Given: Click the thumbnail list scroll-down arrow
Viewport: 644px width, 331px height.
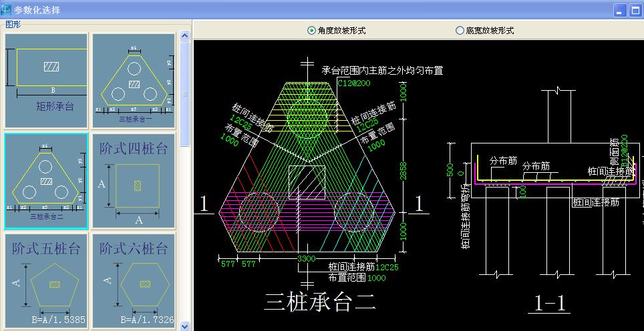Looking at the screenshot, I should tap(185, 326).
